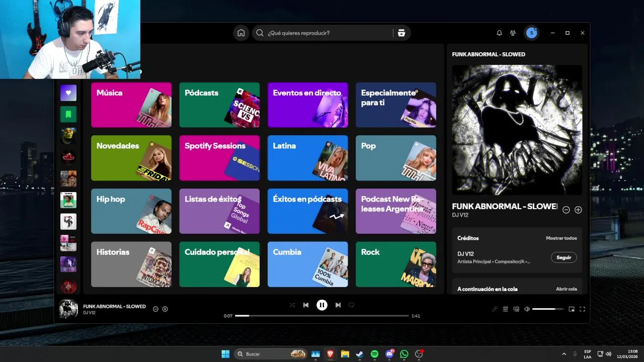Open the 'Novedades' category card
644x362 pixels.
pos(131,158)
